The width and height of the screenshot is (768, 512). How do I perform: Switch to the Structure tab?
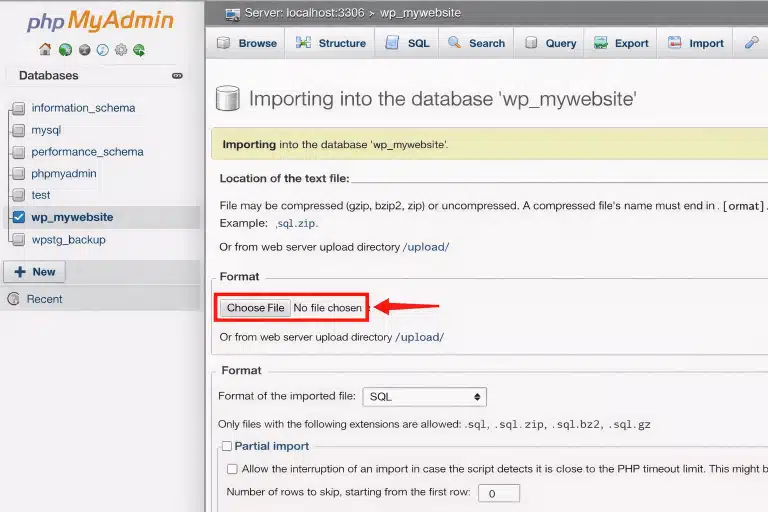point(331,43)
